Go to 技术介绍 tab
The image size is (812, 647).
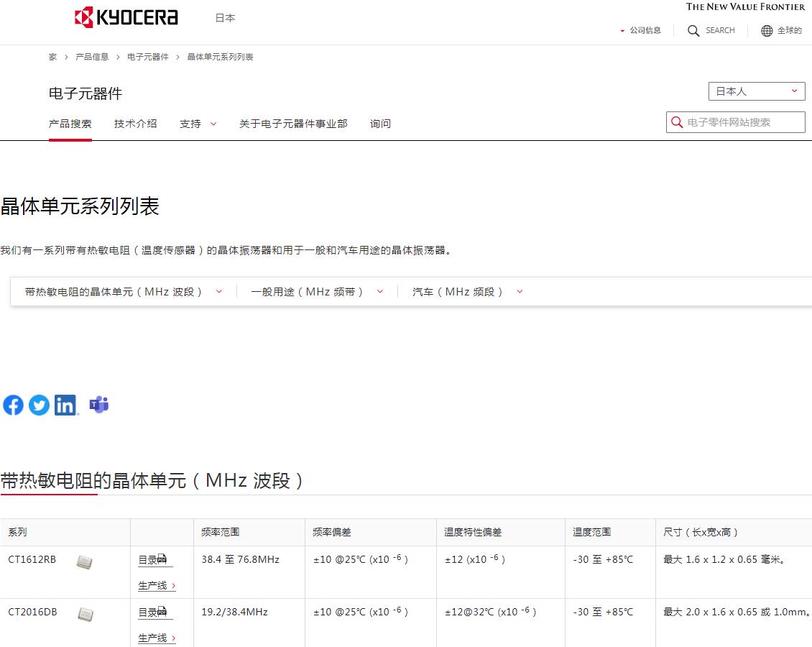pos(135,124)
